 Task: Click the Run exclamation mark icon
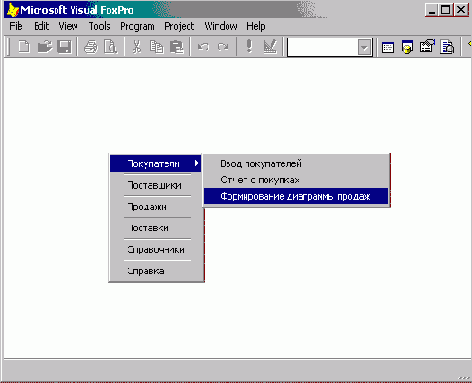click(249, 46)
